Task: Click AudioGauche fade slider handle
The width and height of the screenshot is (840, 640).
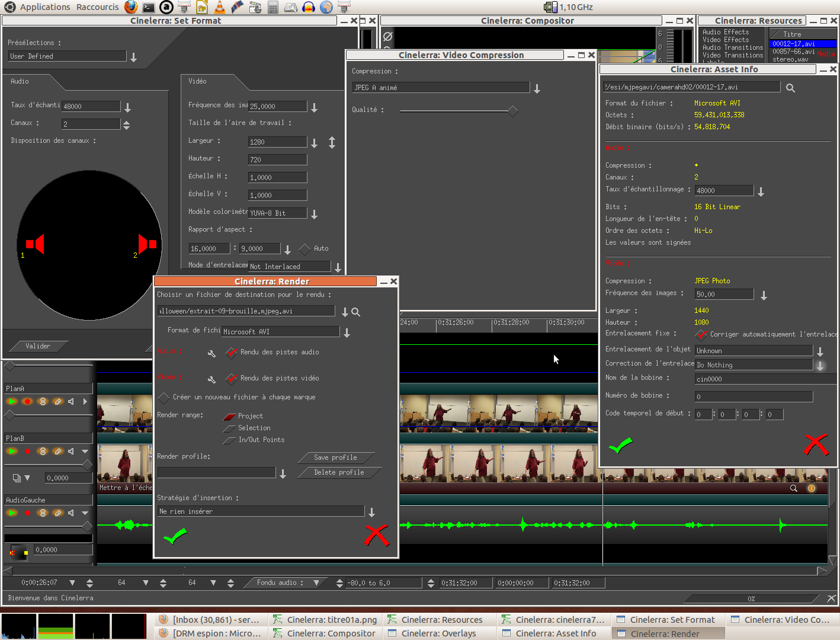Action: point(87,526)
